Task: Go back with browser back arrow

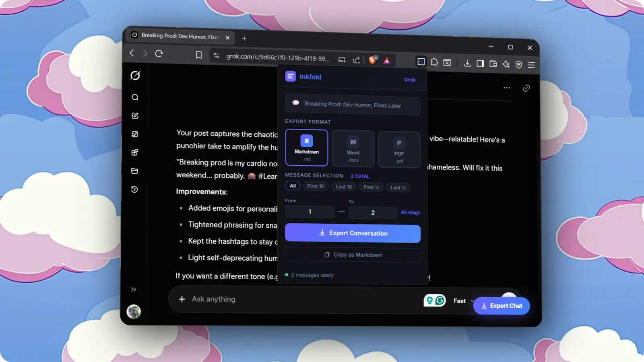Action: [132, 53]
